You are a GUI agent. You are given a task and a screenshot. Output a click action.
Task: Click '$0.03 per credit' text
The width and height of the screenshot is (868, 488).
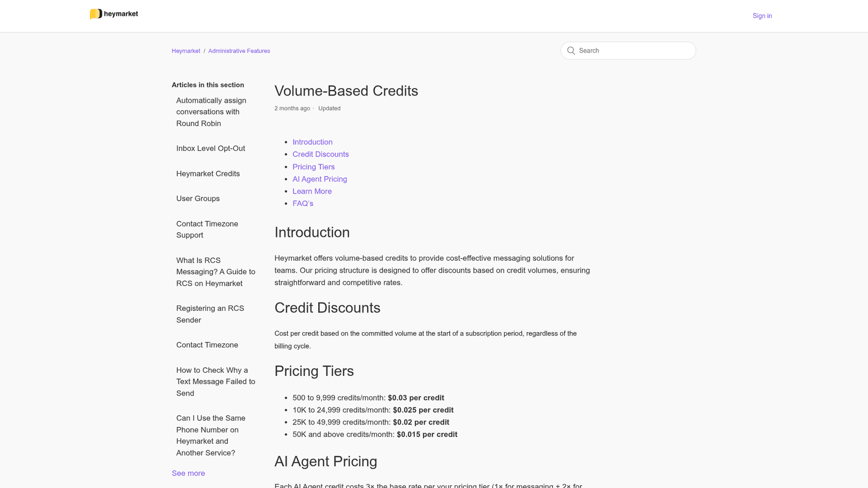pyautogui.click(x=416, y=398)
